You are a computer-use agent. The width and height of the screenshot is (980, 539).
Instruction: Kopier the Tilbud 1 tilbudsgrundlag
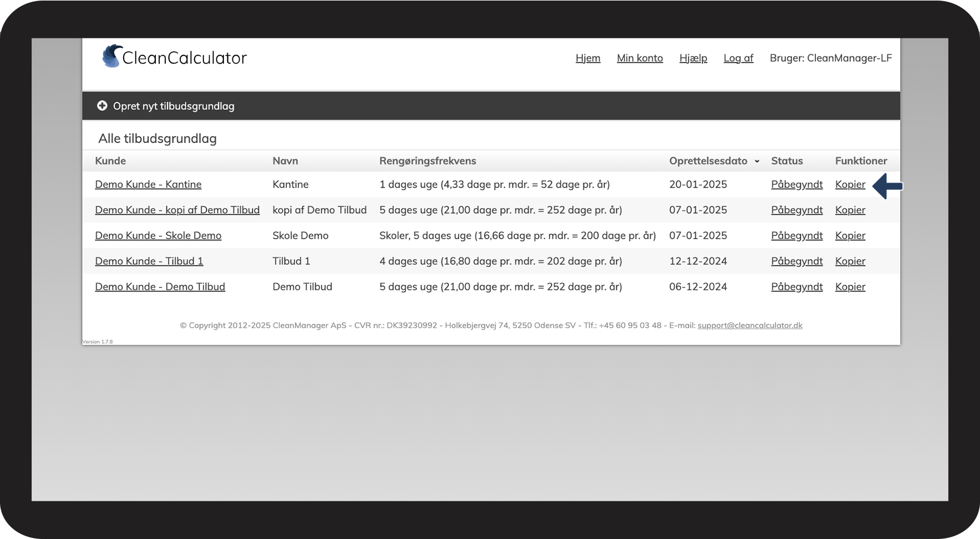point(850,261)
